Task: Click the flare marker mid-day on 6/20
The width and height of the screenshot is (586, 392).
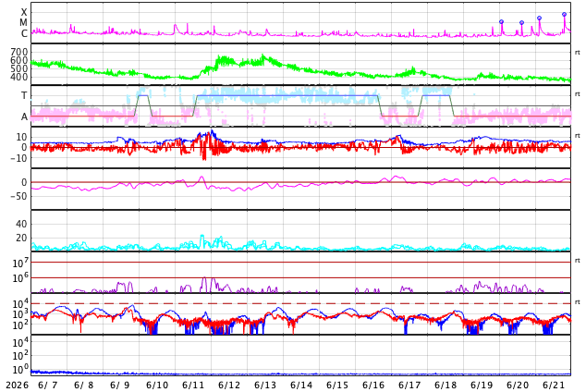Action: (x=521, y=23)
